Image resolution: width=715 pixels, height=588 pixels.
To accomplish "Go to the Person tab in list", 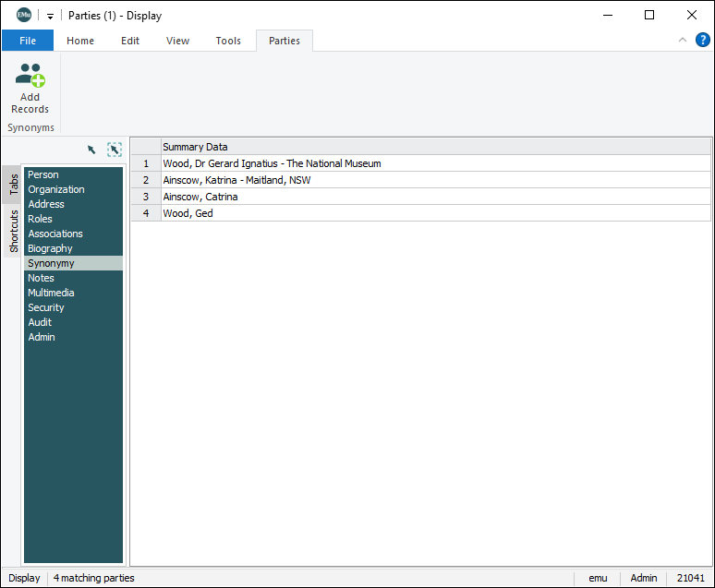I will (x=43, y=174).
